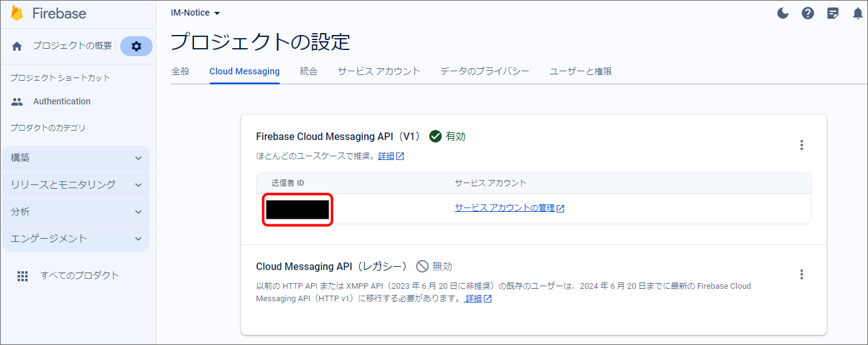Open more options for Cloud Messaging API (レガシー)

click(801, 274)
